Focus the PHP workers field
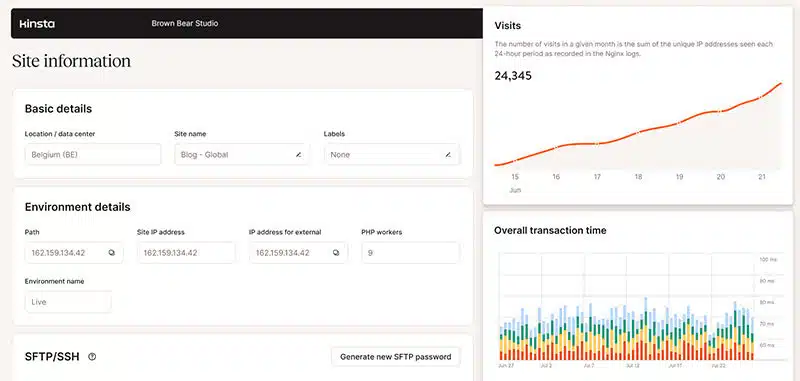Image resolution: width=800 pixels, height=381 pixels. coord(410,252)
